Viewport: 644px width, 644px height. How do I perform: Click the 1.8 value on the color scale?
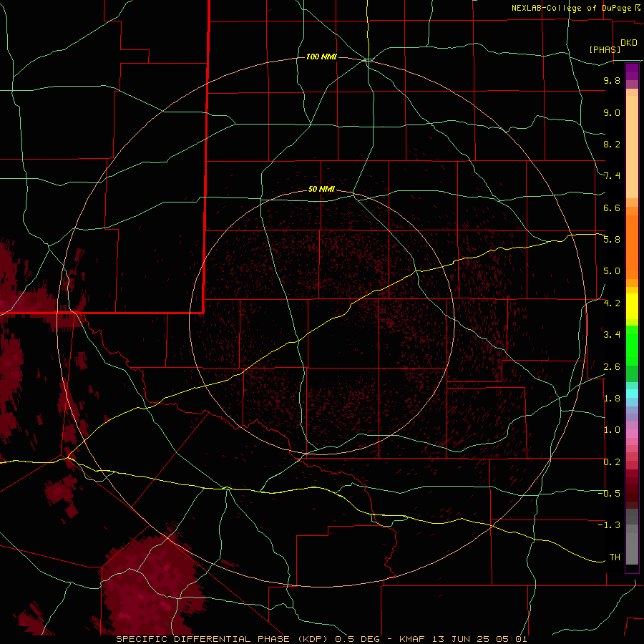[x=612, y=399]
